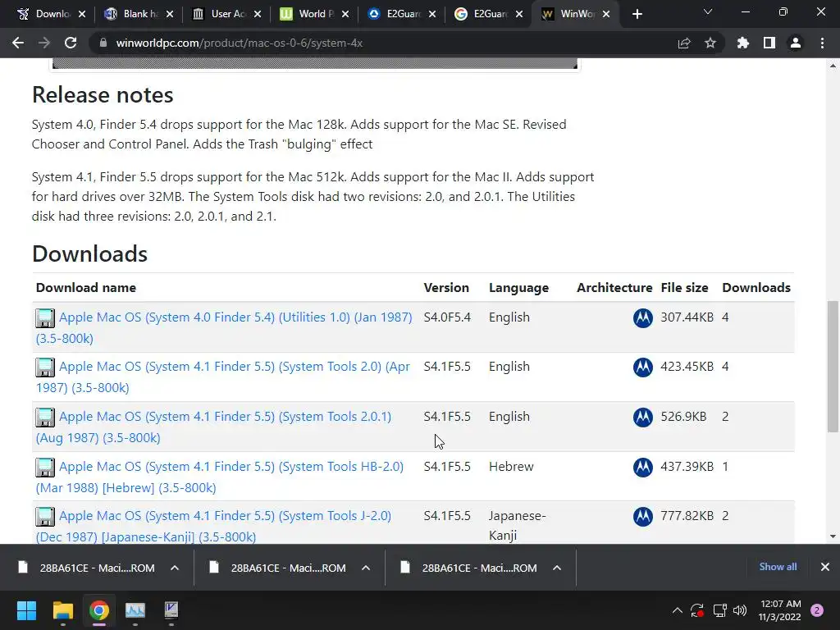The height and width of the screenshot is (630, 840).
Task: Close the downloads bar
Action: pos(825,567)
